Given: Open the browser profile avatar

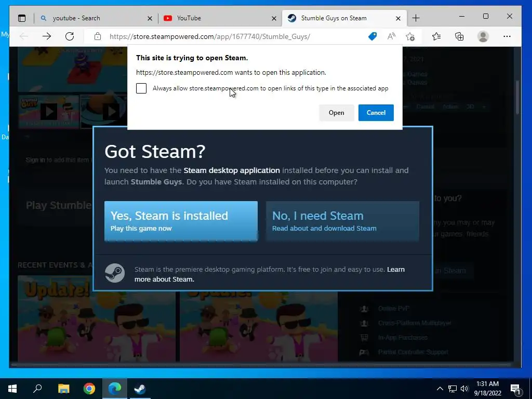Looking at the screenshot, I should [x=483, y=36].
